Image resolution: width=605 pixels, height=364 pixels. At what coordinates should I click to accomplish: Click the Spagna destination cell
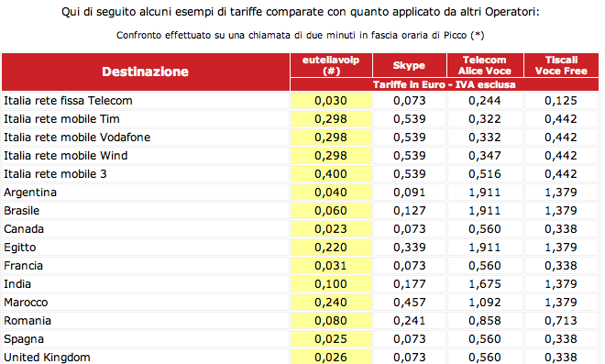click(x=146, y=339)
